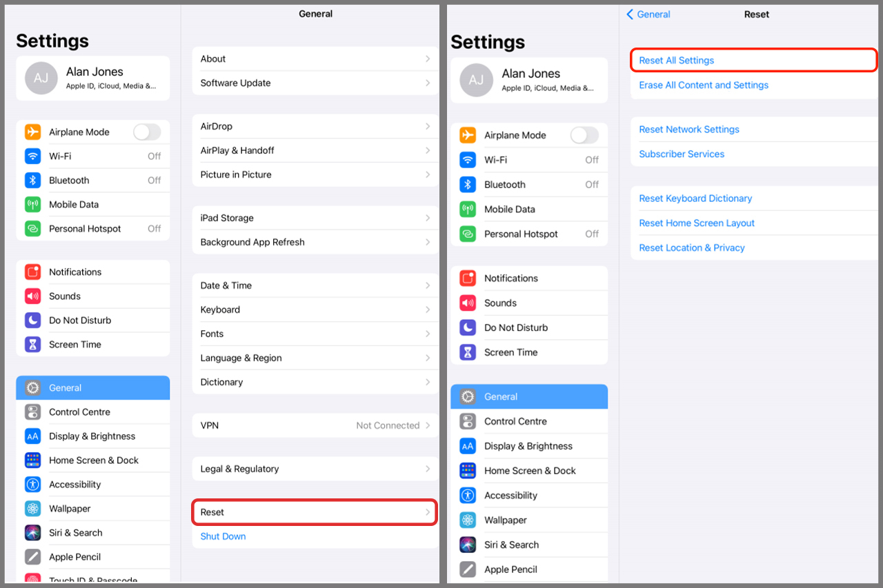Viewport: 883px width, 588px height.
Task: Tap the Apple Pencil icon on the Reset screen sidebar
Action: (468, 569)
